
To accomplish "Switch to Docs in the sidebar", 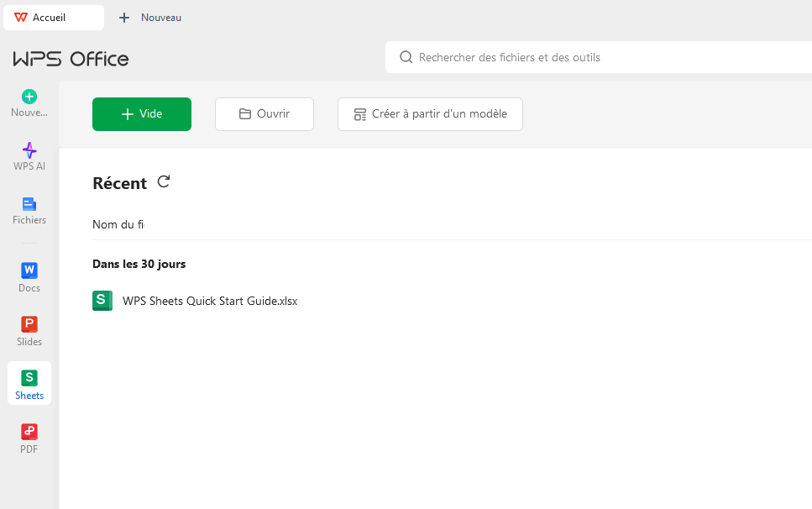I will click(29, 278).
